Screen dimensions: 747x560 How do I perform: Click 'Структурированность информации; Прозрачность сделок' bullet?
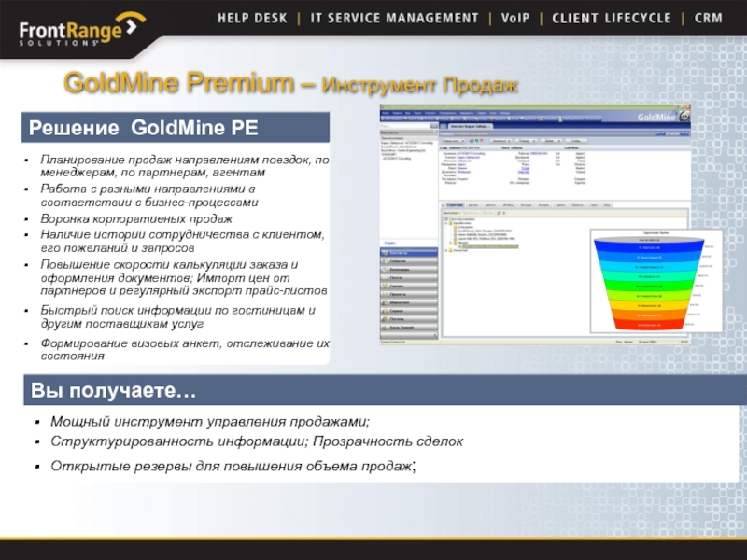[x=257, y=441]
